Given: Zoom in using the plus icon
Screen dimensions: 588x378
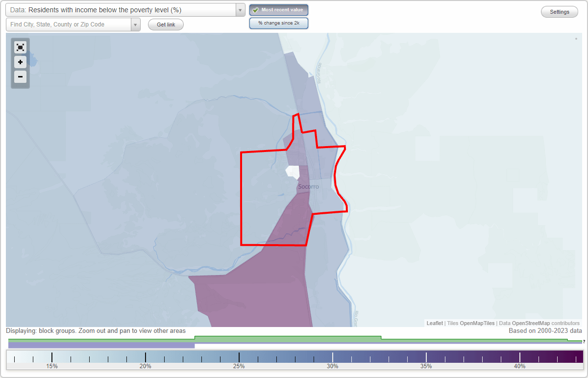Looking at the screenshot, I should [20, 62].
